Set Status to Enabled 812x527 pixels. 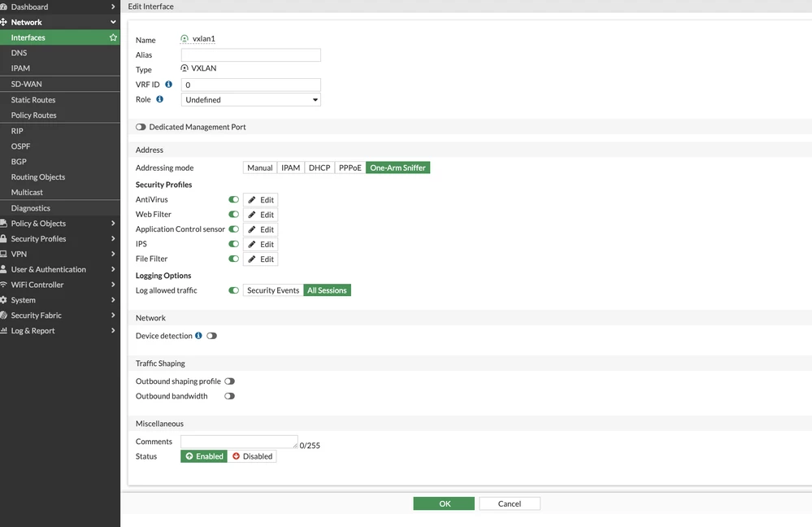pyautogui.click(x=204, y=456)
